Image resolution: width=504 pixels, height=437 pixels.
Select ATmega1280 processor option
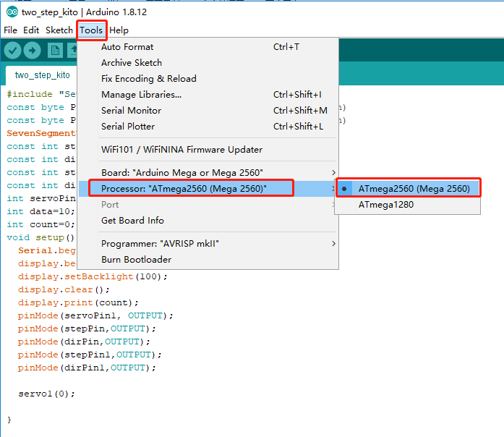(x=408, y=205)
